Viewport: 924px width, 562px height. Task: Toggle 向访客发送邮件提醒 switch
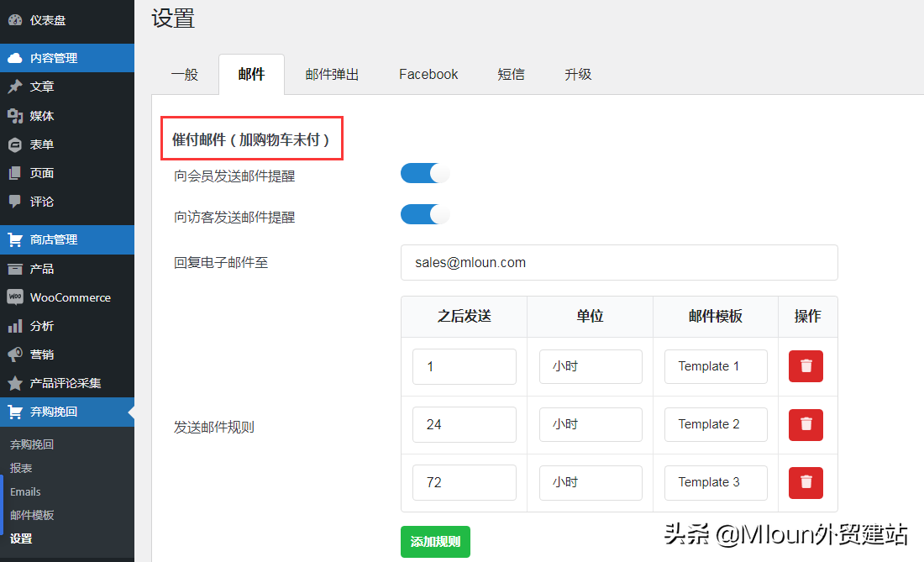pyautogui.click(x=425, y=214)
